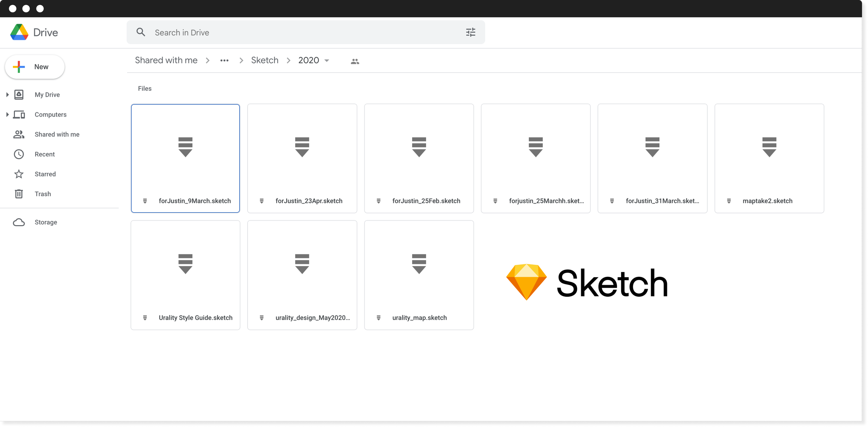Click the maptake2.sketch file name
868x427 pixels.
coord(768,201)
